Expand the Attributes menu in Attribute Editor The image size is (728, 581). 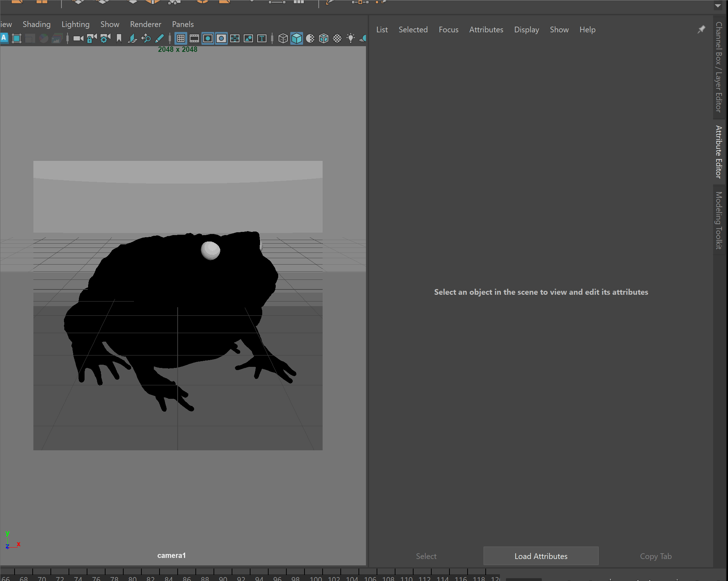(x=486, y=29)
